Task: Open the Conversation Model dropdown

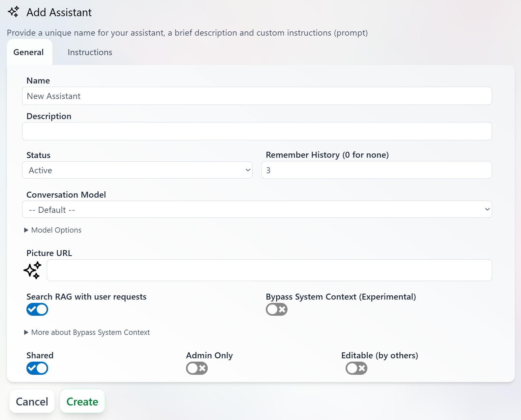Action: click(257, 210)
